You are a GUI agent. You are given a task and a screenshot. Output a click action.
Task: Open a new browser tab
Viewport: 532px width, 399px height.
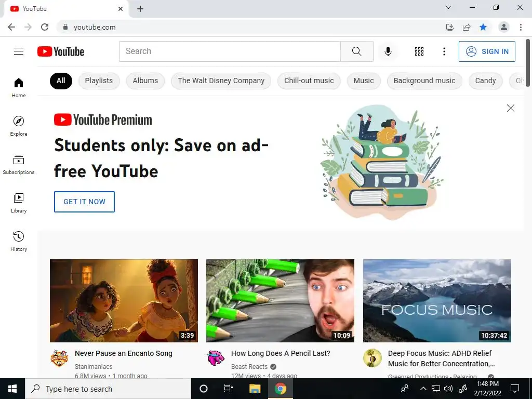pyautogui.click(x=140, y=9)
